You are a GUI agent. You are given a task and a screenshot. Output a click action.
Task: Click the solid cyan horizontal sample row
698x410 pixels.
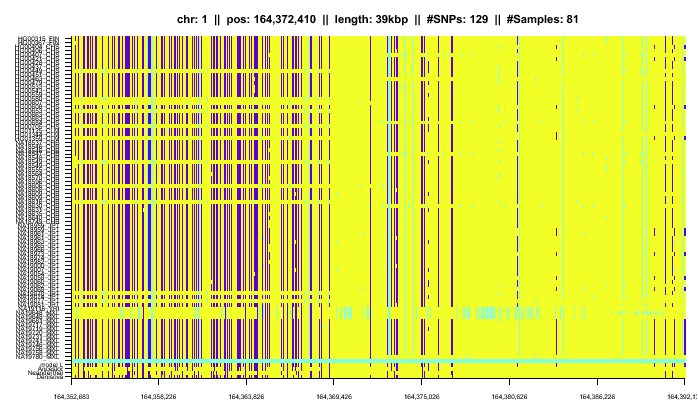pyautogui.click(x=378, y=361)
